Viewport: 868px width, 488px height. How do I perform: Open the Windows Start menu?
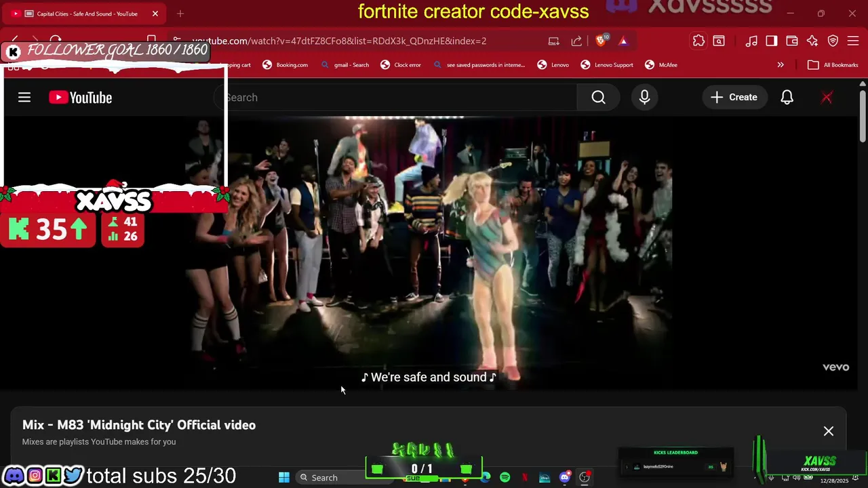point(284,478)
